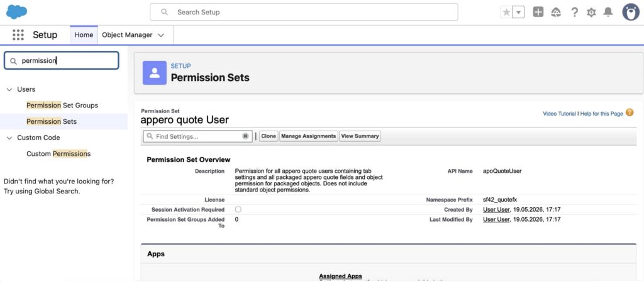
Task: Select Permission Sets in sidebar
Action: 52,121
